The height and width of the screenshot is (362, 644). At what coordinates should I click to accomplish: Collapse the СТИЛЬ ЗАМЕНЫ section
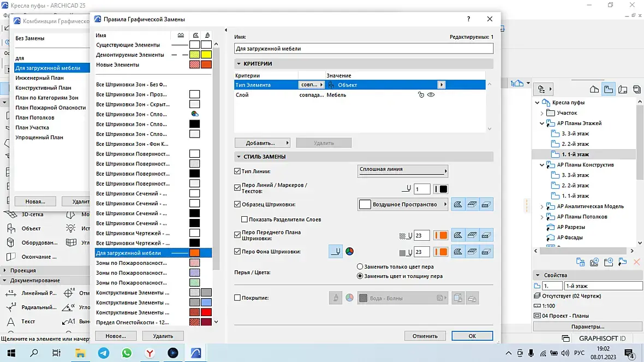click(238, 157)
